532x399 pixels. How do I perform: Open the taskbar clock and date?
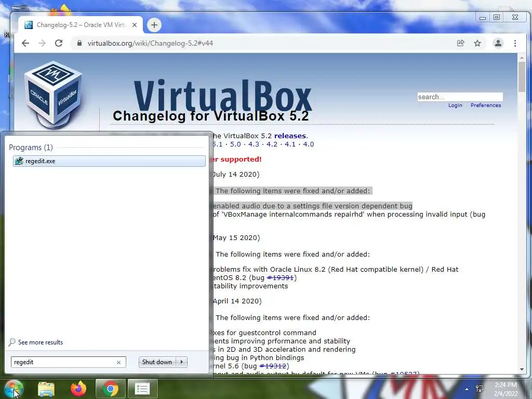point(506,389)
